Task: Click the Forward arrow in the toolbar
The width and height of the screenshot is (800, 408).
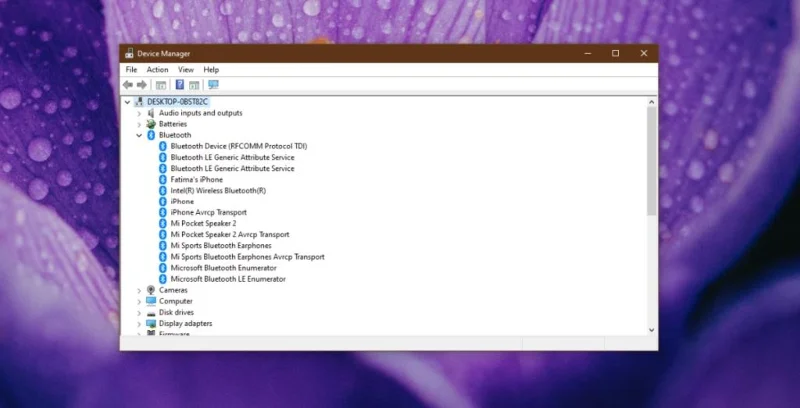Action: [142, 85]
